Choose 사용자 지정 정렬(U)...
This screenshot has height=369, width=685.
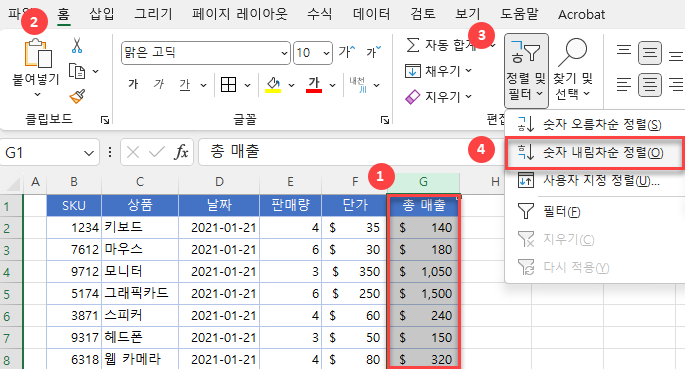click(595, 180)
